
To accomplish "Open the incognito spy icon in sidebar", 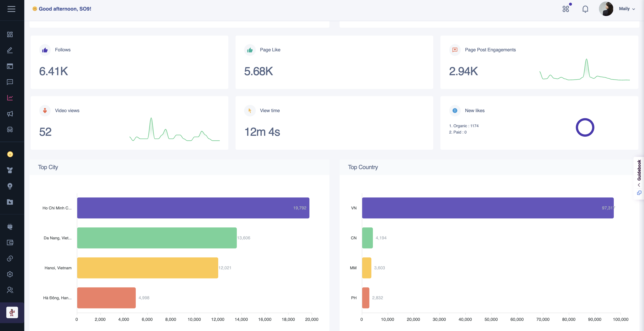I will [10, 129].
